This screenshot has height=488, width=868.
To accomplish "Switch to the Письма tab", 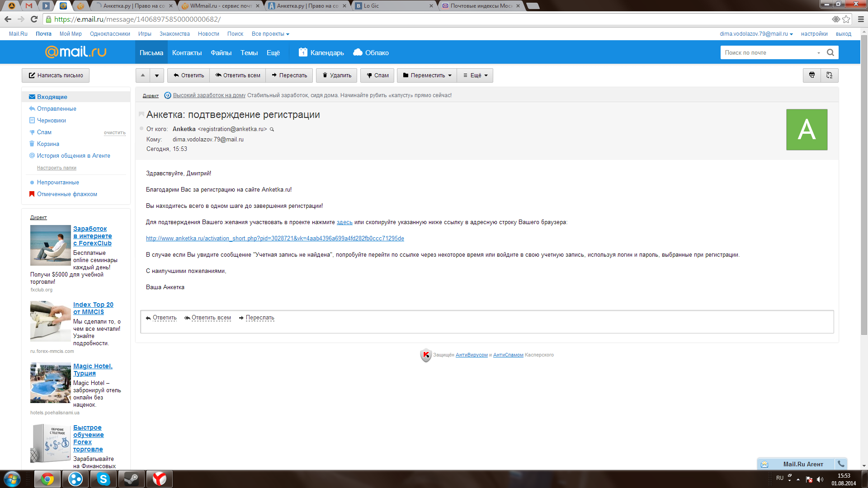I will tap(151, 52).
